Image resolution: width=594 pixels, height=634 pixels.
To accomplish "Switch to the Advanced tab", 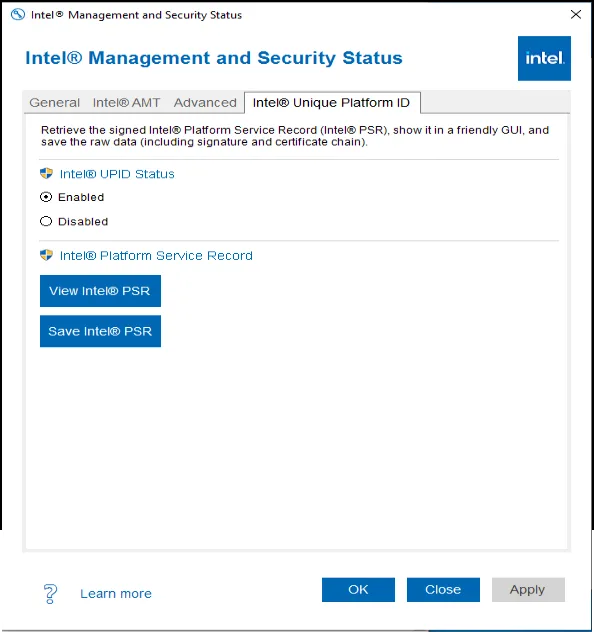I will click(x=205, y=103).
